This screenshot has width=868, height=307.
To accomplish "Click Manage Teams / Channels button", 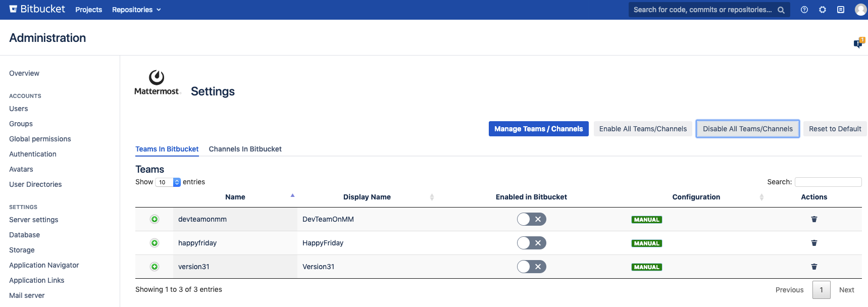I will point(538,129).
